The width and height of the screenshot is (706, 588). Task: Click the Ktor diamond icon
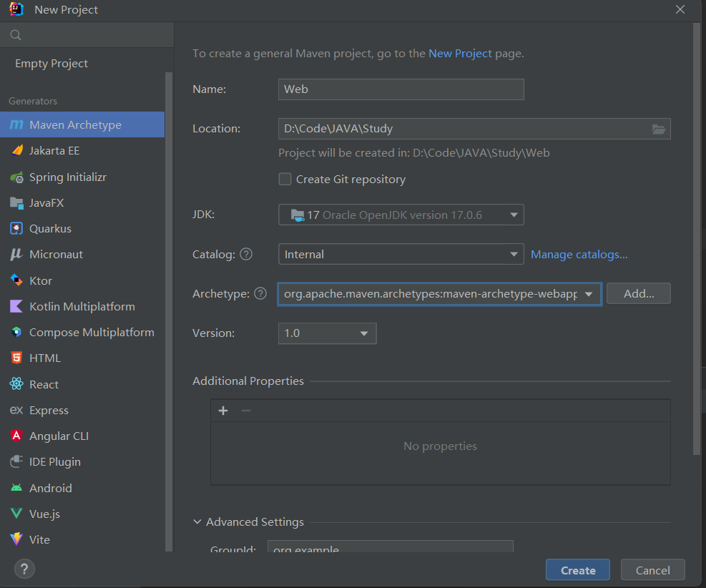16,280
